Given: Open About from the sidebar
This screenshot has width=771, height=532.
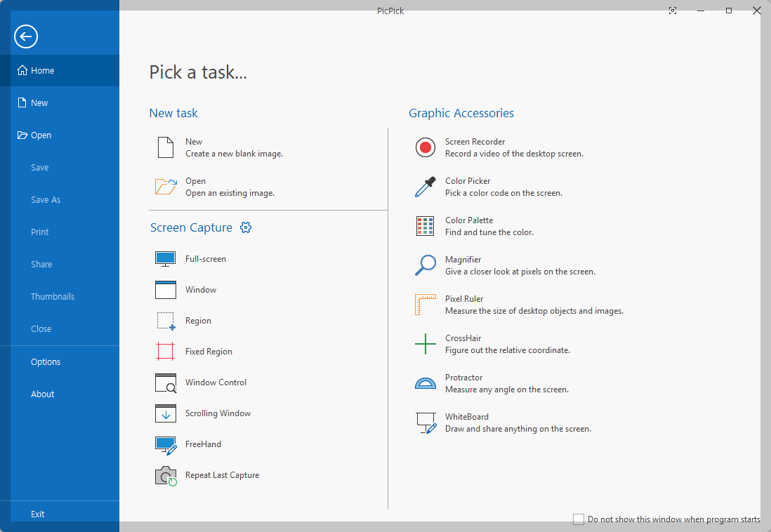Looking at the screenshot, I should tap(60, 394).
